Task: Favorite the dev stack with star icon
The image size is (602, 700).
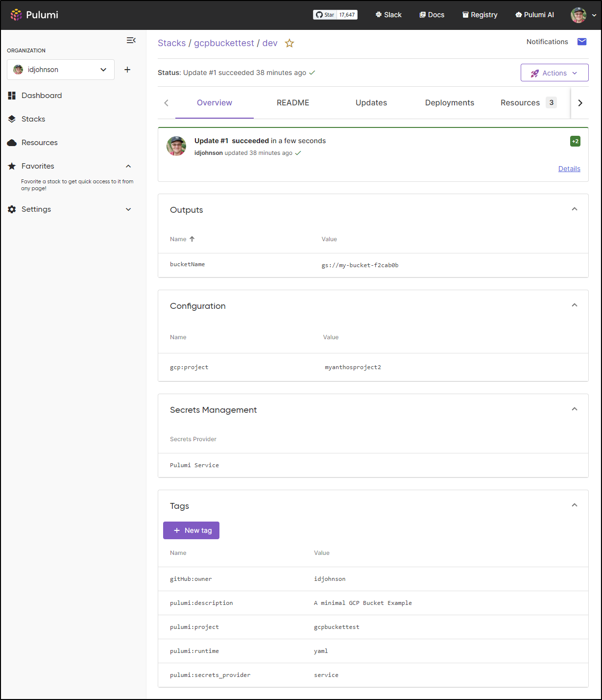Action: point(289,43)
